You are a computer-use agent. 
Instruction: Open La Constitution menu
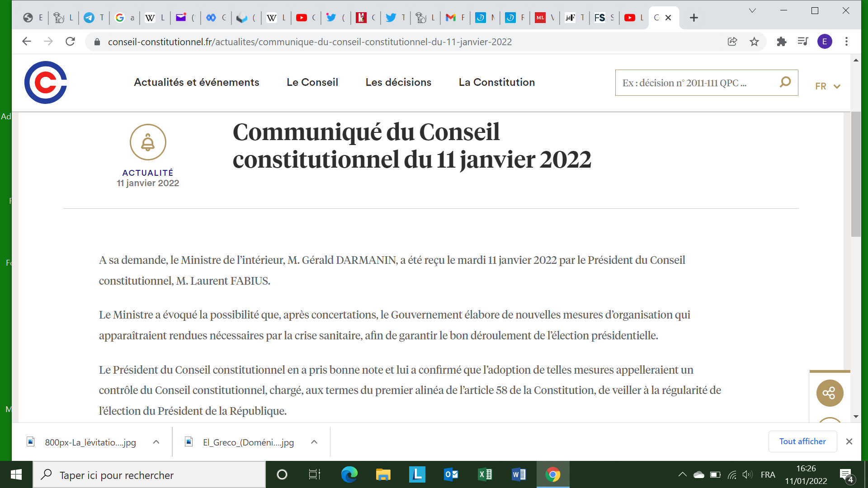pos(496,82)
